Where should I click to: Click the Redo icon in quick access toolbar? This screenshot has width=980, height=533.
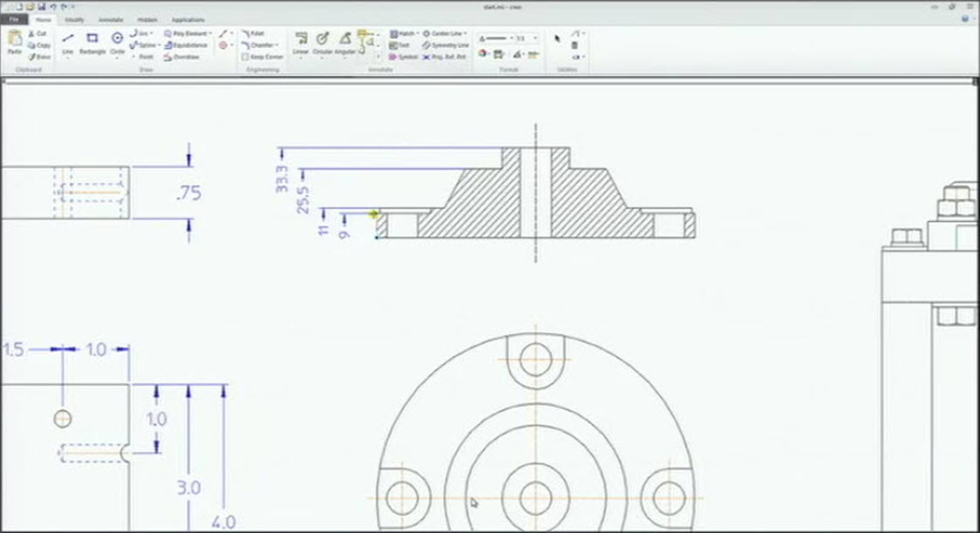[x=64, y=6]
